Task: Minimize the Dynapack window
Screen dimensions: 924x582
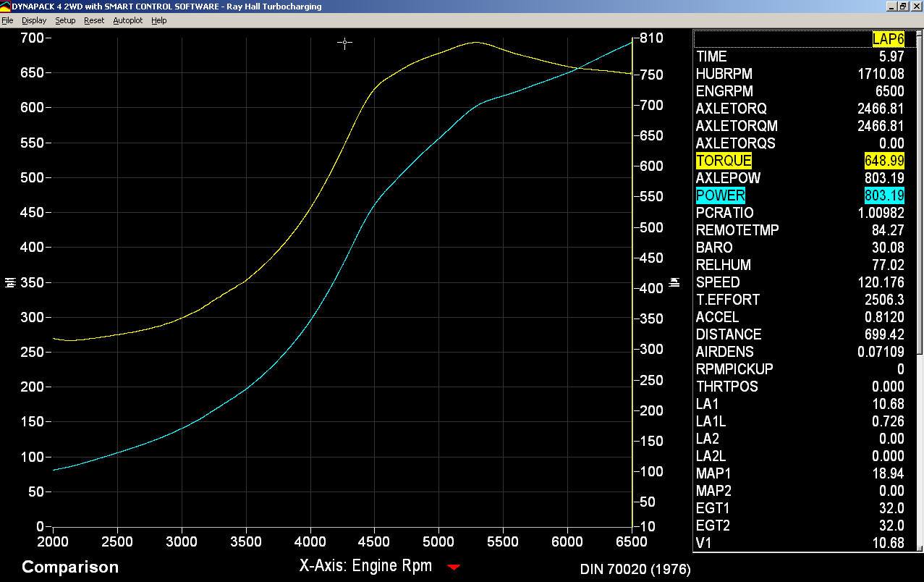Action: click(x=891, y=7)
